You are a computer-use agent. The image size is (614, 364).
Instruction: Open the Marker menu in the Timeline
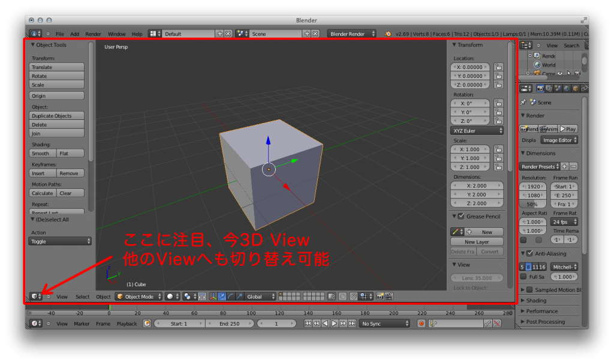coord(82,323)
